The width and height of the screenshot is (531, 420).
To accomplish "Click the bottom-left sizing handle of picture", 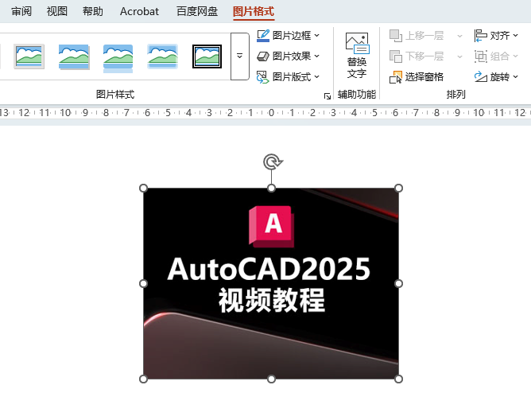I will (144, 379).
